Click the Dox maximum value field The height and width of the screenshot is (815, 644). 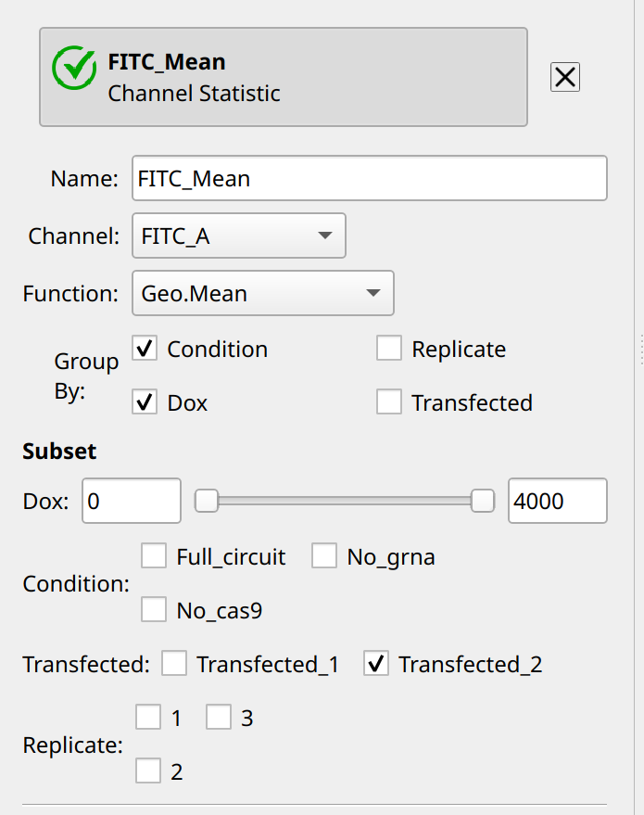point(557,501)
